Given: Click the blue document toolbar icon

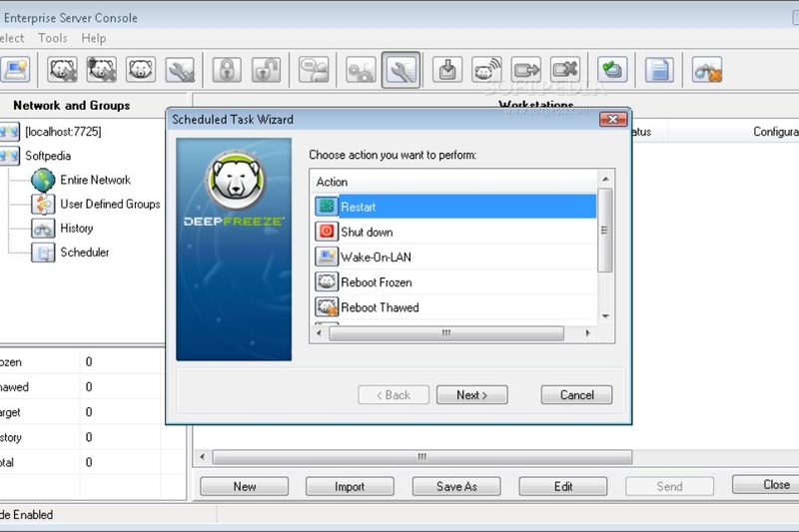Looking at the screenshot, I should (659, 70).
